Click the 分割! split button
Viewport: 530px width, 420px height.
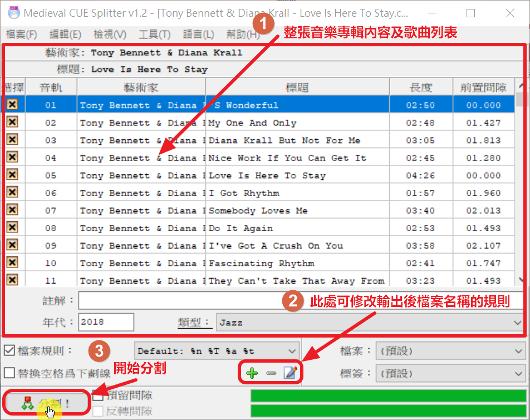pos(47,403)
